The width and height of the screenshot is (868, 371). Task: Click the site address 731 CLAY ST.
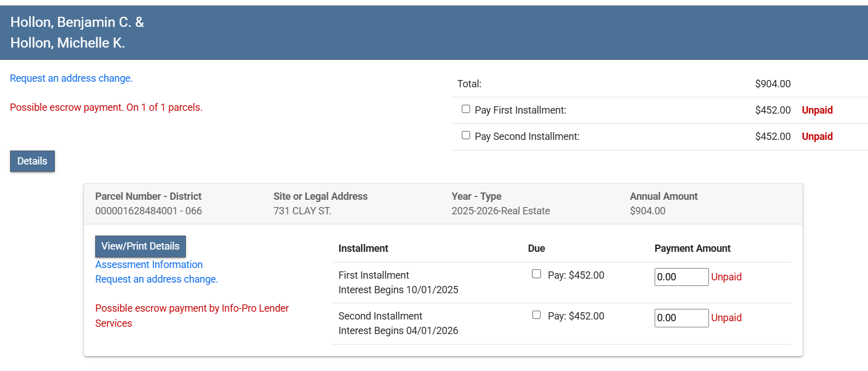302,211
